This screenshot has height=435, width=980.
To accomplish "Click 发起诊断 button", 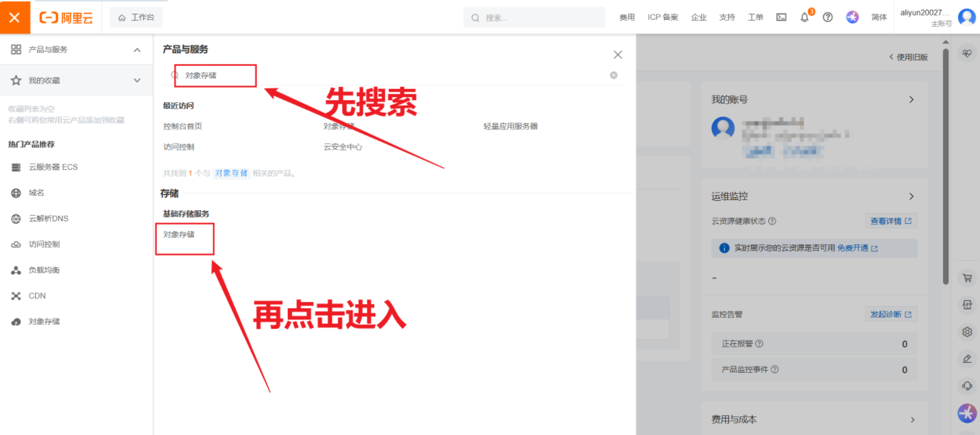I will 891,314.
